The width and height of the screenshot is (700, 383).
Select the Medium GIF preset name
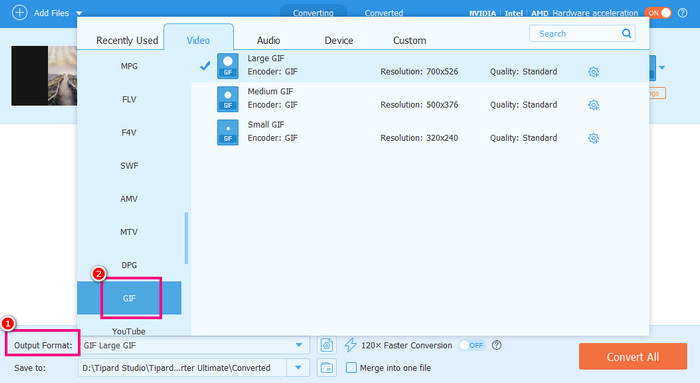pyautogui.click(x=270, y=91)
